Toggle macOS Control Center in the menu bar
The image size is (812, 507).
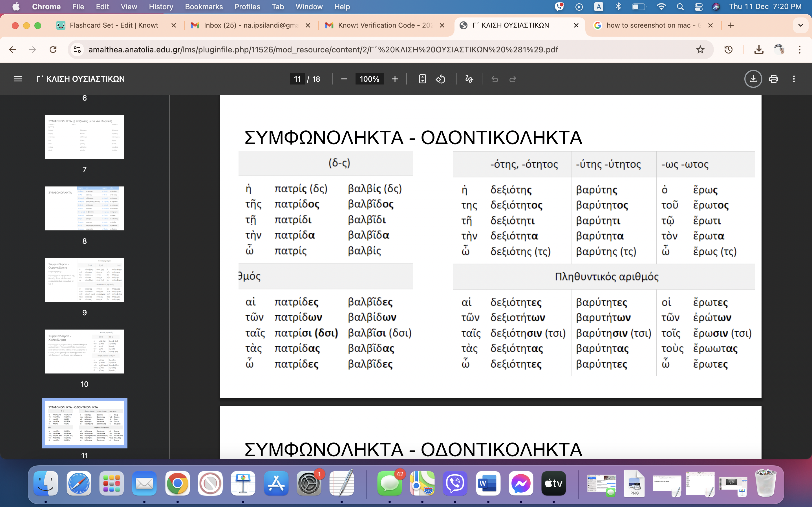click(x=698, y=7)
